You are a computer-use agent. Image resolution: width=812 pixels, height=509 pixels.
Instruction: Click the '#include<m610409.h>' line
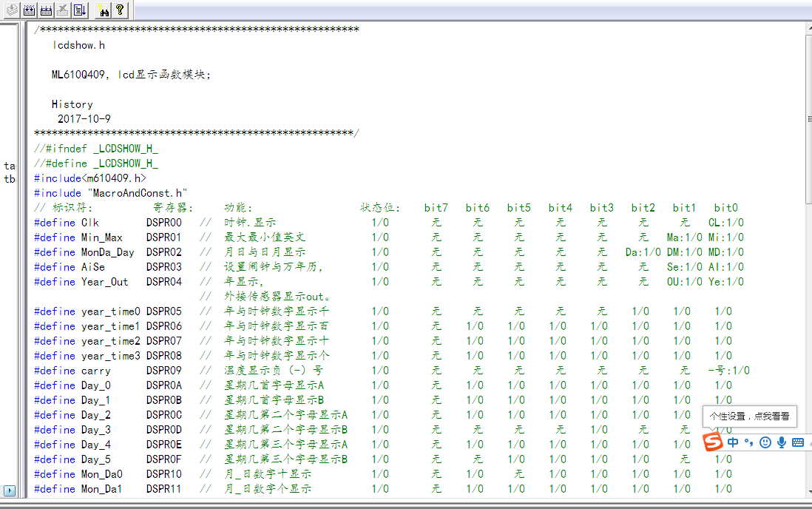point(90,178)
